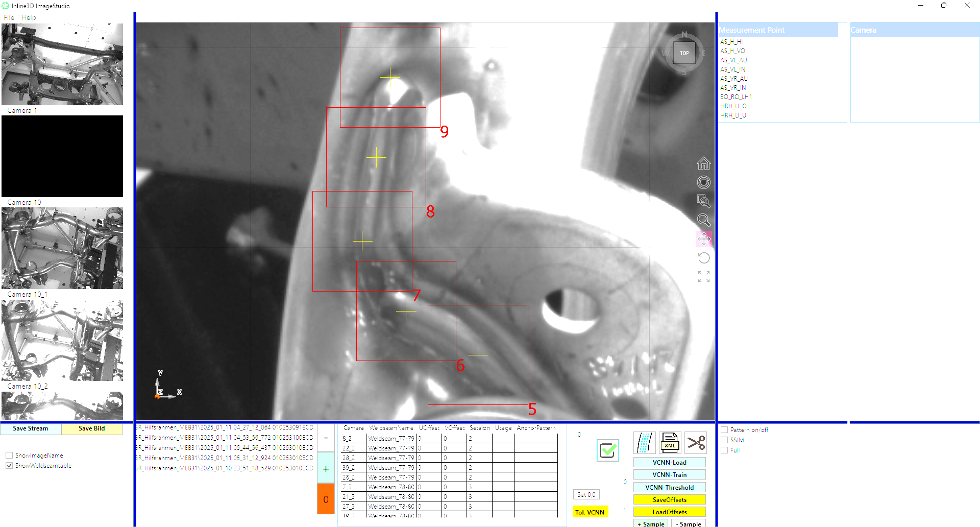Select the Camera 1 thumbnail
Screen dimensions: 980x527
click(62, 64)
